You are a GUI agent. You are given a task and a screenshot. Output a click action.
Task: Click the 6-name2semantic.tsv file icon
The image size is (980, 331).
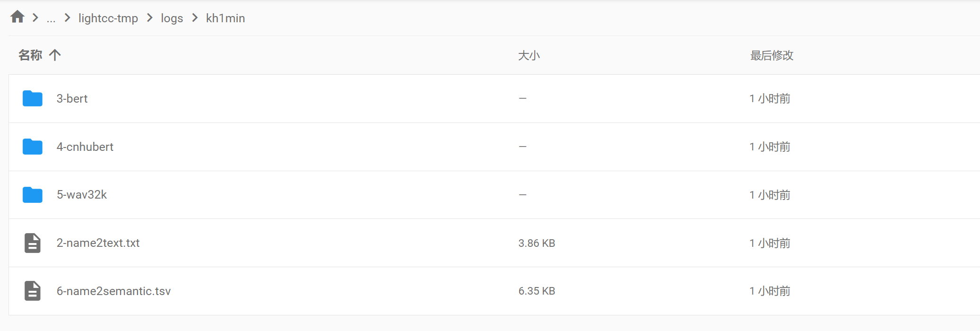click(33, 291)
